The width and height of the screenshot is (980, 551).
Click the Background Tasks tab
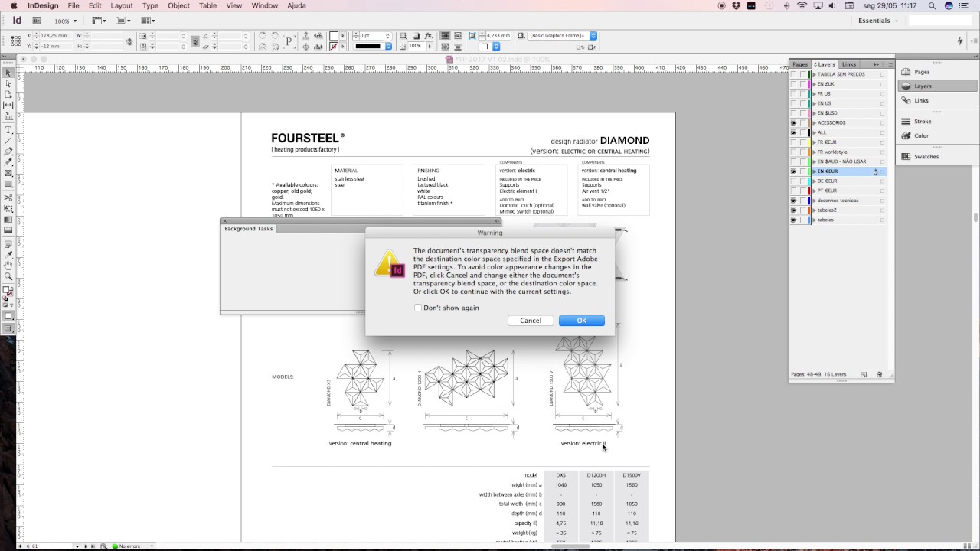pos(248,229)
